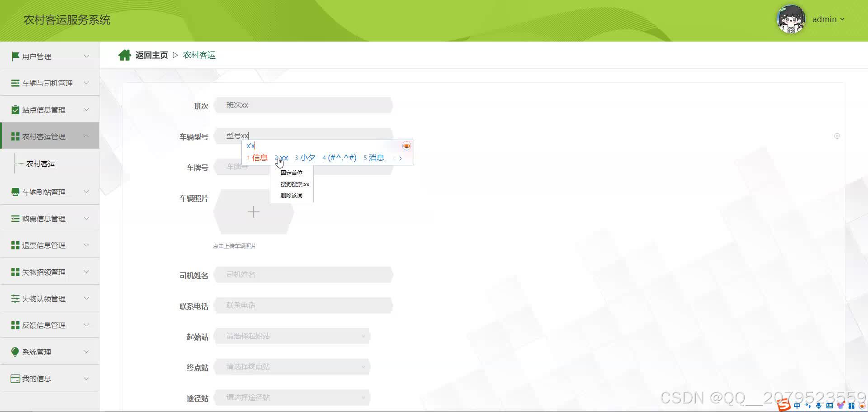Expand the 车辆与司机管理 menu
The image size is (868, 412).
(86, 83)
